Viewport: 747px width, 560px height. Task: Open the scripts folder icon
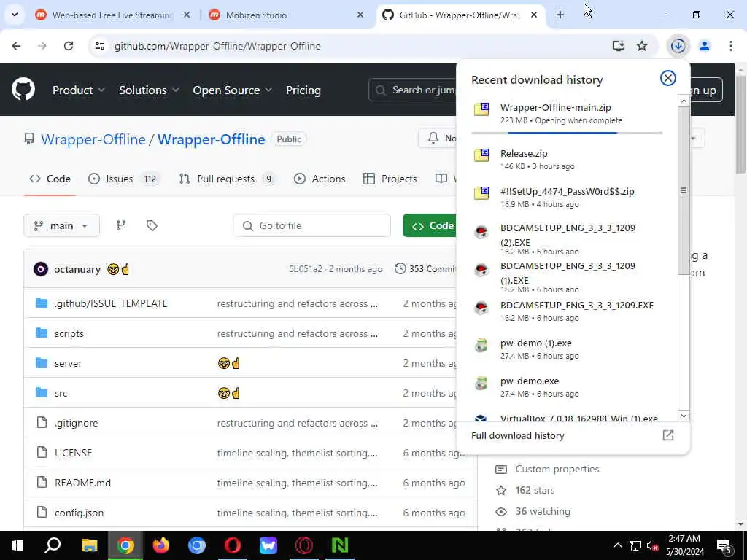tap(42, 332)
